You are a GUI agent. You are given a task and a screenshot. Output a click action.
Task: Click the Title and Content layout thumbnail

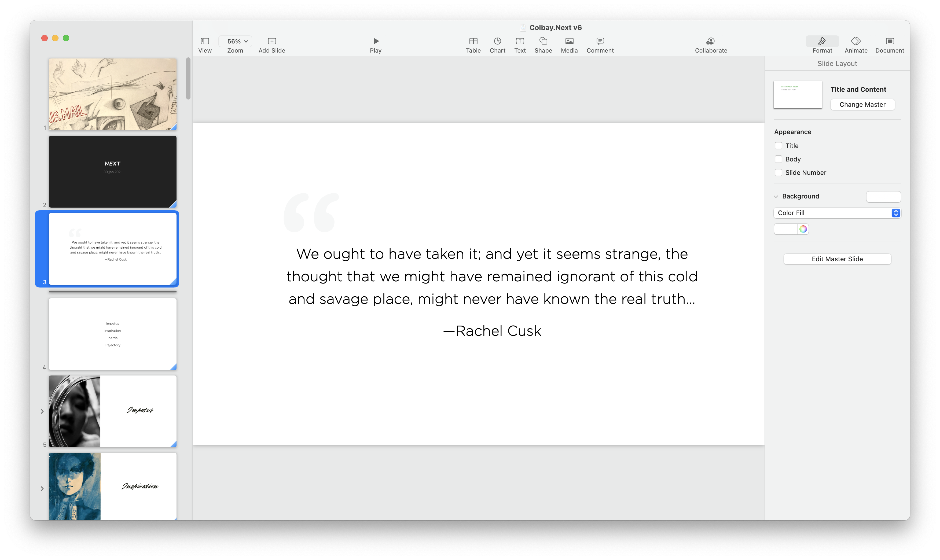tap(797, 95)
